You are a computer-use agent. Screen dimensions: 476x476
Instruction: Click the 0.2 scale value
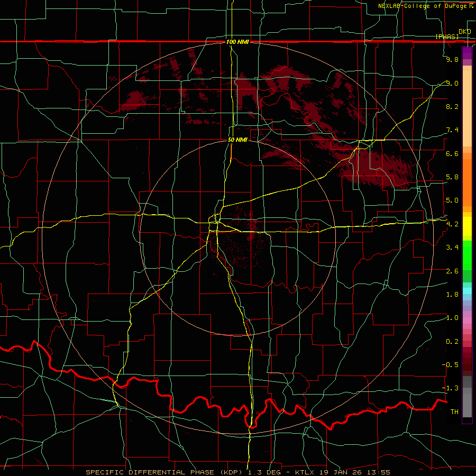pyautogui.click(x=452, y=342)
